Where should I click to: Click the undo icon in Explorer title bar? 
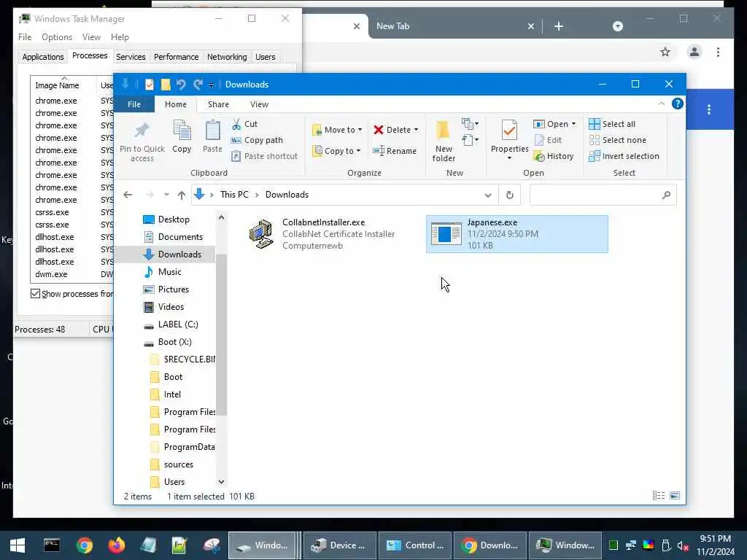click(x=181, y=85)
